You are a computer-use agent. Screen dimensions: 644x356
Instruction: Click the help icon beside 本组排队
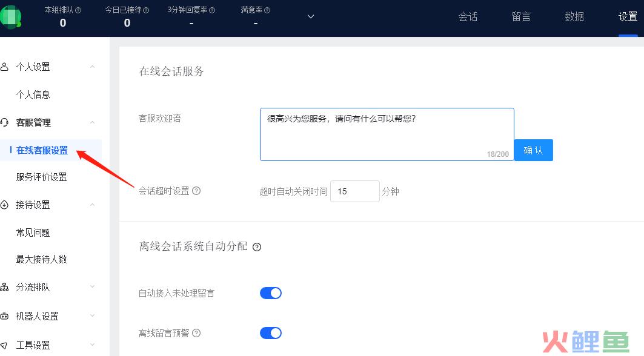(x=78, y=10)
